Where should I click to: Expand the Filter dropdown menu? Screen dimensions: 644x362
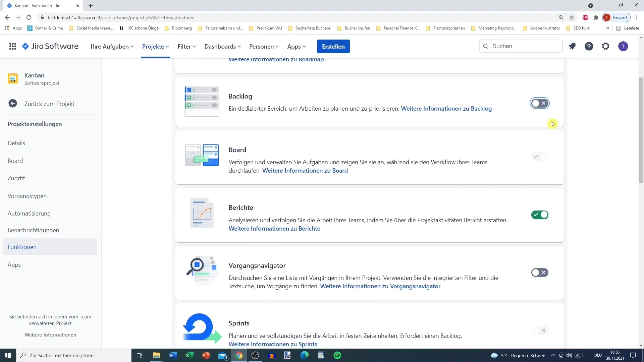186,46
